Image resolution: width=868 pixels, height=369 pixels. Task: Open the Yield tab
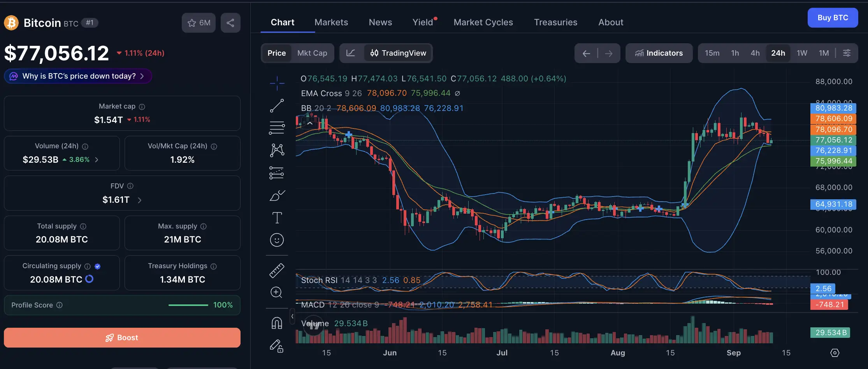click(x=423, y=22)
